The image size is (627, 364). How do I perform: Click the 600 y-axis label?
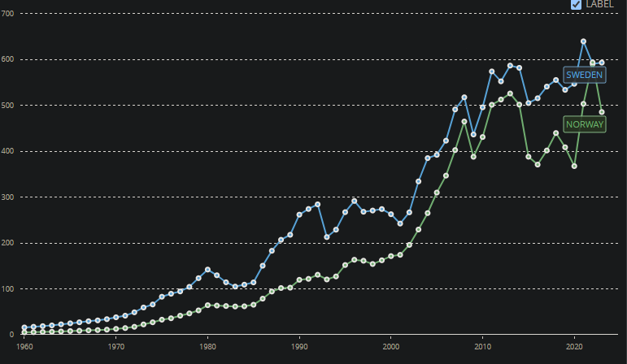(x=7, y=59)
